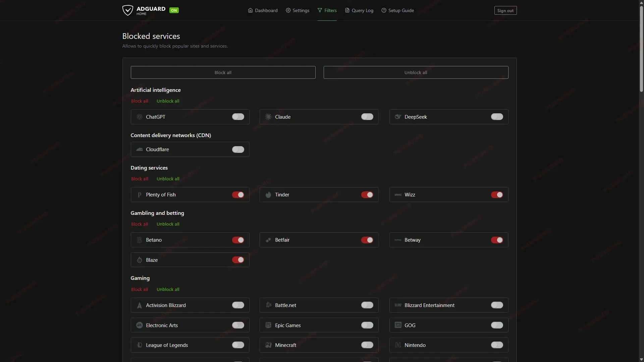644x362 pixels.
Task: Toggle the Battle.net block switch
Action: point(367,305)
